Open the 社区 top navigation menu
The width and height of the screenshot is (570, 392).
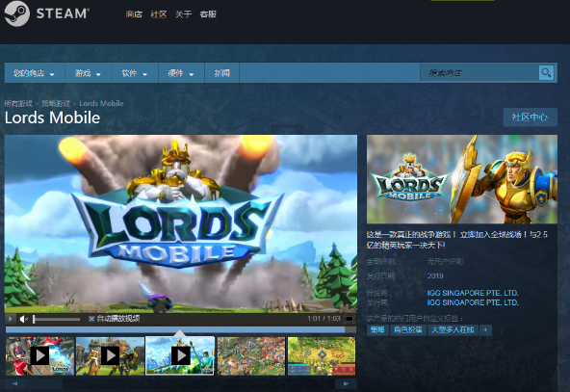tap(159, 14)
